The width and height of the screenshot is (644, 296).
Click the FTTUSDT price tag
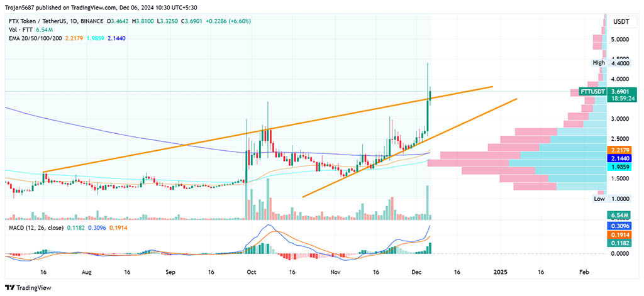pos(592,91)
